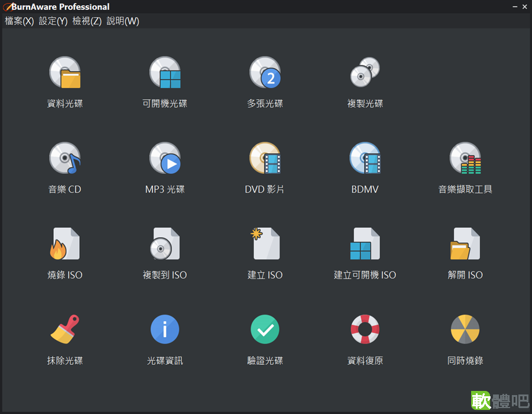Click the 解開 ISO text label
This screenshot has height=414, width=532.
[465, 275]
